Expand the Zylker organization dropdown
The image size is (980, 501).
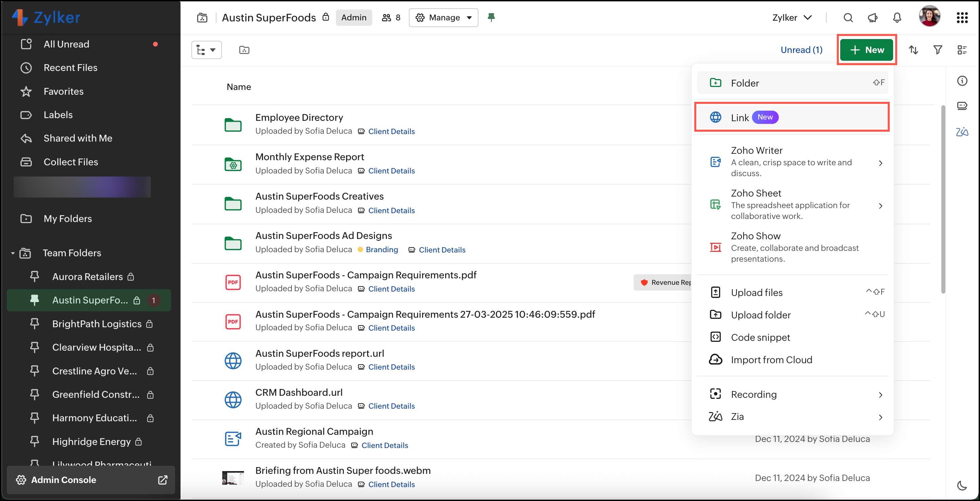tap(792, 18)
